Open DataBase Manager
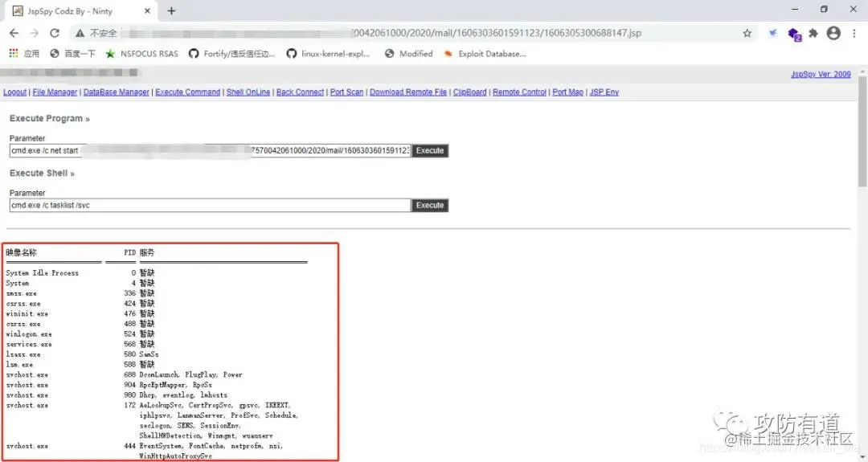The width and height of the screenshot is (868, 462). (117, 92)
